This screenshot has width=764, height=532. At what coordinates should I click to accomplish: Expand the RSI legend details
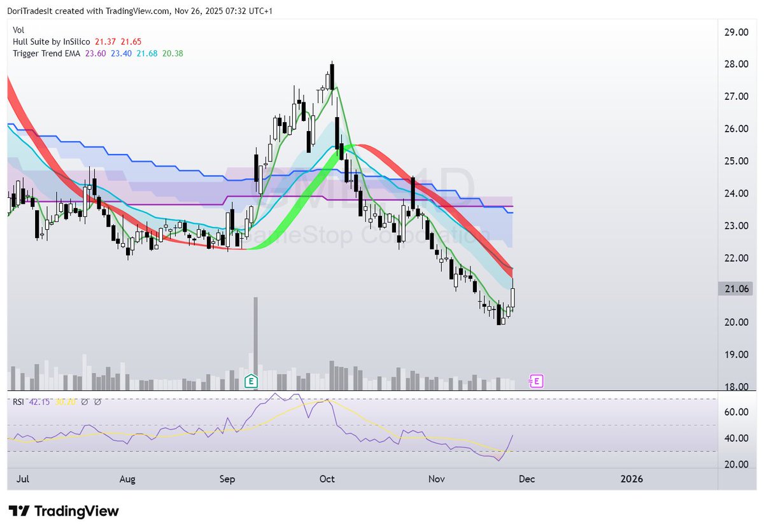[x=17, y=403]
